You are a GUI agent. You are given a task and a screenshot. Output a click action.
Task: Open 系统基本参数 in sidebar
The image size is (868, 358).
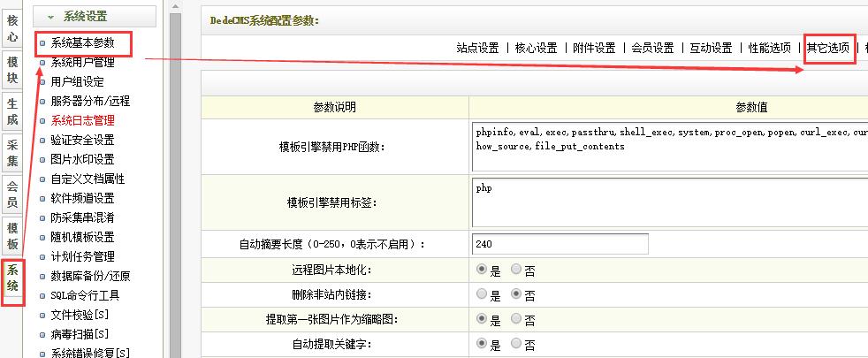[x=82, y=42]
